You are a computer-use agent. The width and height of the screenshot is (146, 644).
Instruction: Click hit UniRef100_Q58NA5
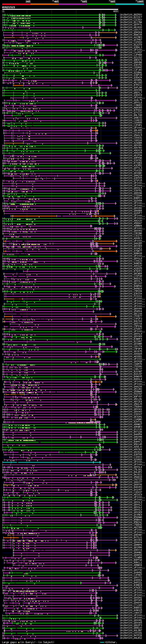click(131, 392)
